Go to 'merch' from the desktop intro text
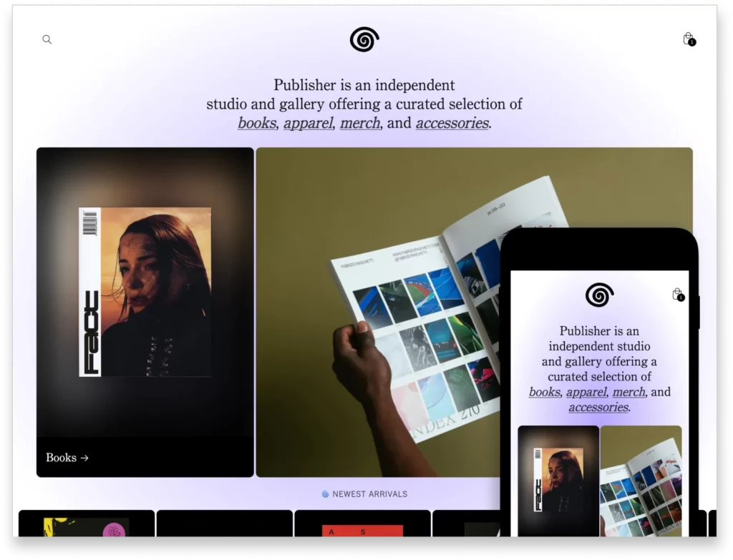Image resolution: width=733 pixels, height=560 pixels. tap(360, 123)
